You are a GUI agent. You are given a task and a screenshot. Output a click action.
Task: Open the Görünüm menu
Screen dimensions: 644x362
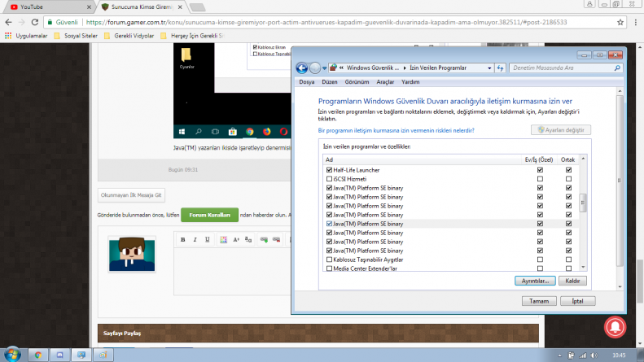click(x=357, y=82)
